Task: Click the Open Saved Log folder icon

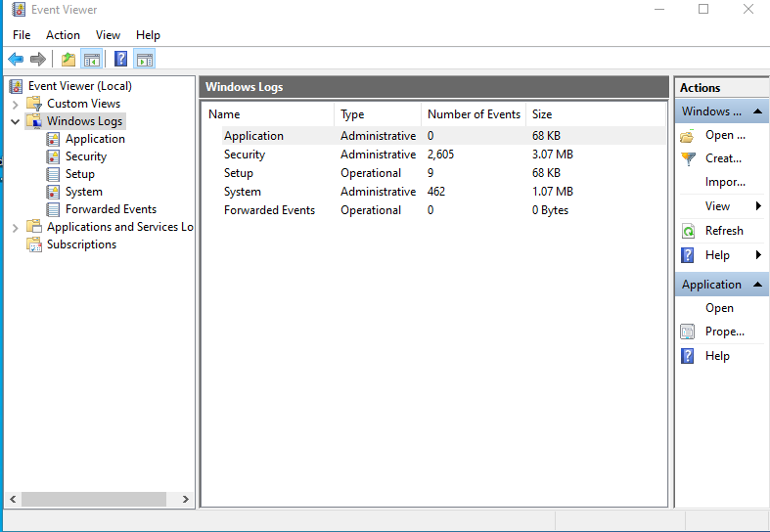Action: click(x=688, y=136)
